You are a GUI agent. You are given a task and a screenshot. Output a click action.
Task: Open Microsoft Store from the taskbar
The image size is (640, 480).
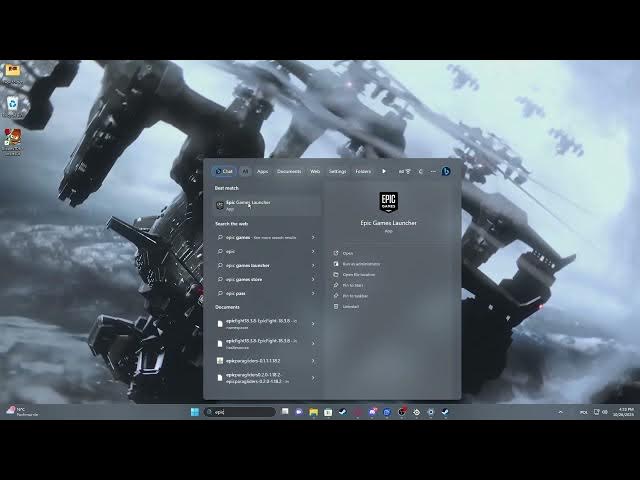[328, 412]
